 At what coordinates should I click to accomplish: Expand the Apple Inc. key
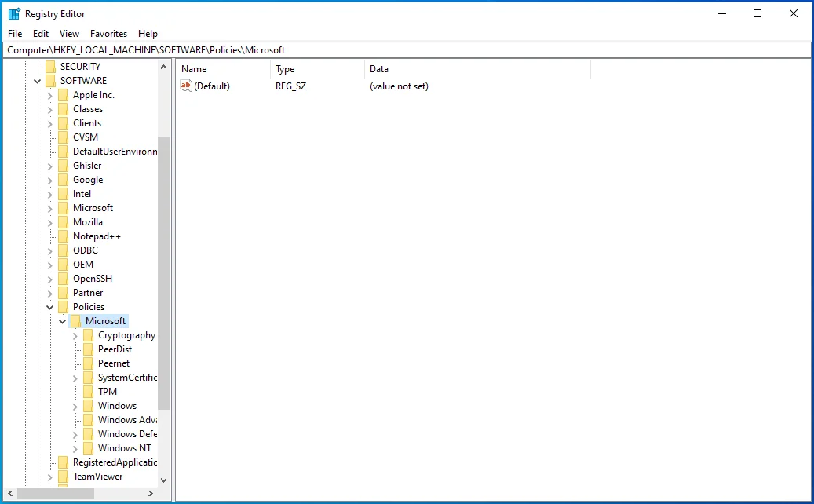pos(49,96)
